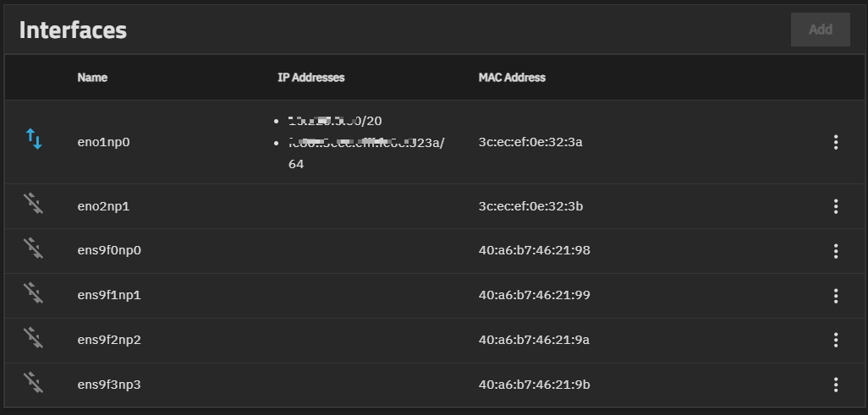Show the kebab menu for ens9f2np2
This screenshot has width=868, height=415.
pyautogui.click(x=836, y=341)
